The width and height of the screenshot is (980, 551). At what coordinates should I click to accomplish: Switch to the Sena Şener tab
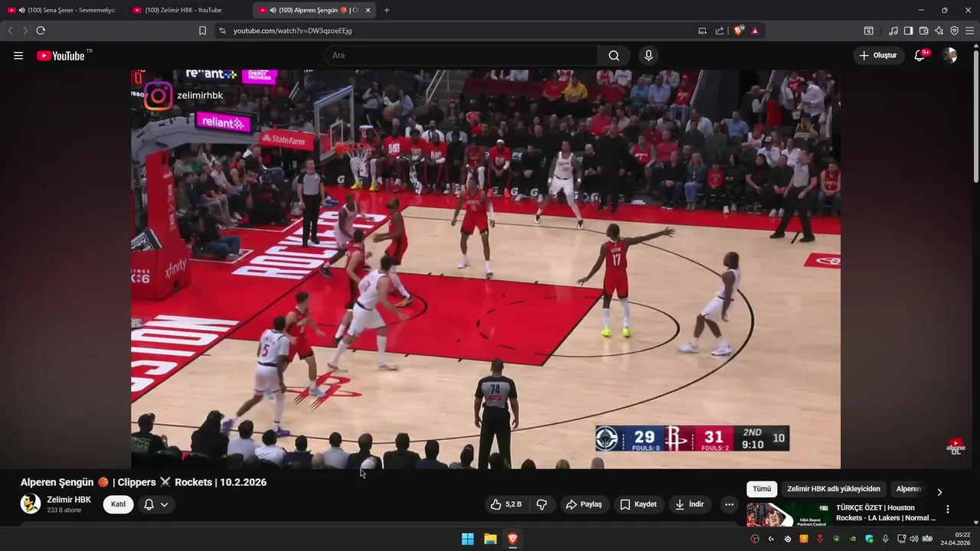coord(63,10)
